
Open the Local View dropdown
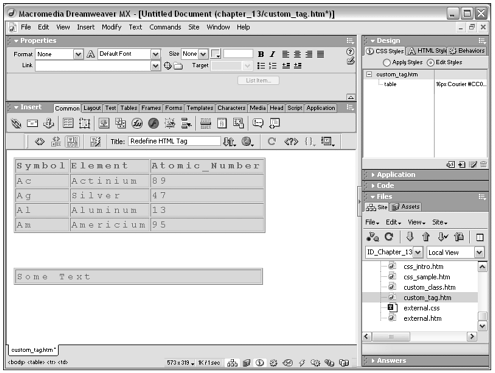pyautogui.click(x=479, y=252)
